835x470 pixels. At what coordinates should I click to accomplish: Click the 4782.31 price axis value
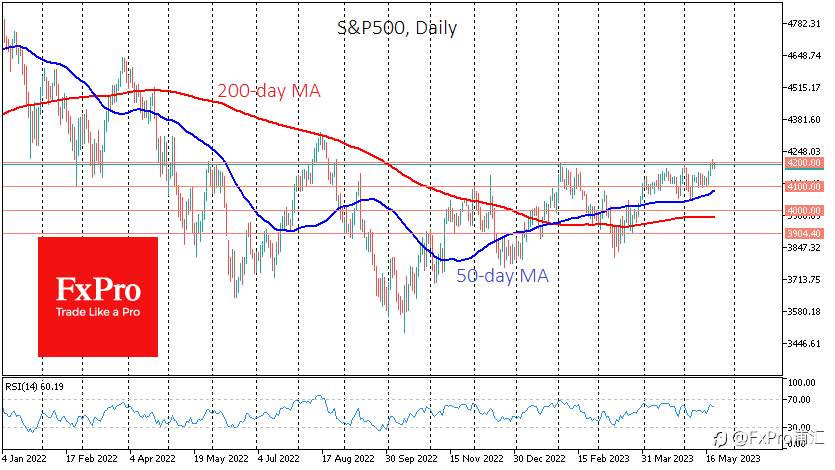804,23
